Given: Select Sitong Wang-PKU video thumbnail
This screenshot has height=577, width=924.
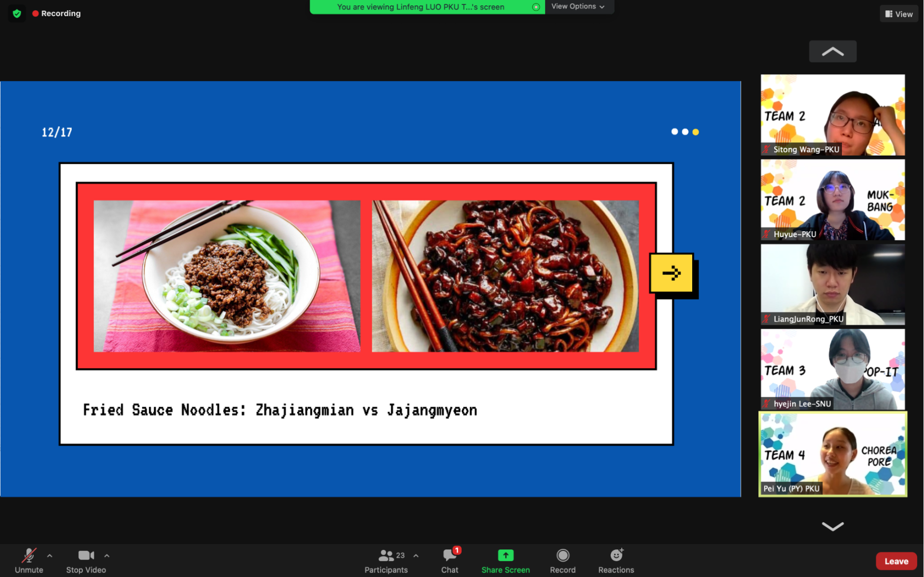Looking at the screenshot, I should click(833, 115).
